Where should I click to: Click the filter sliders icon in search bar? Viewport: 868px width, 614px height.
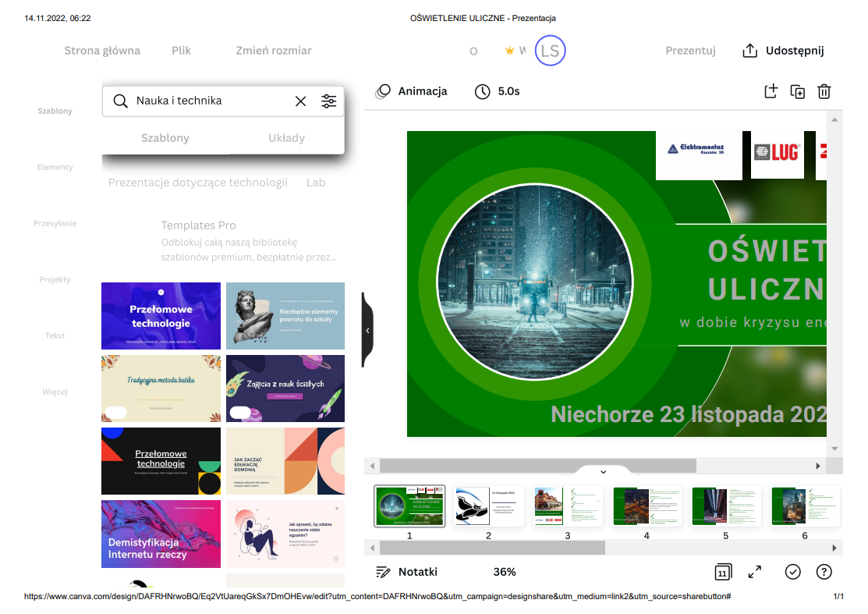pos(328,101)
